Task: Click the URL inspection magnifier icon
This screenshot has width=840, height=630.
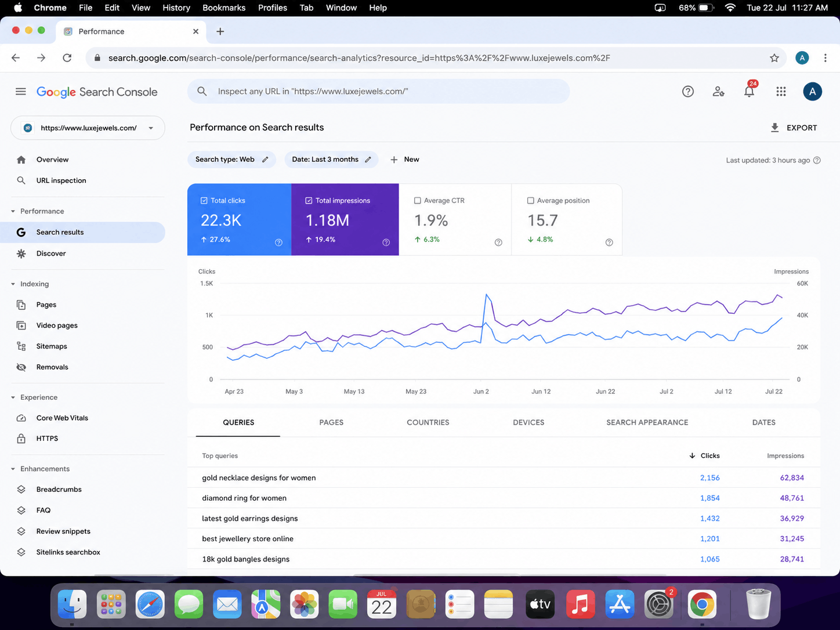Action: click(21, 180)
